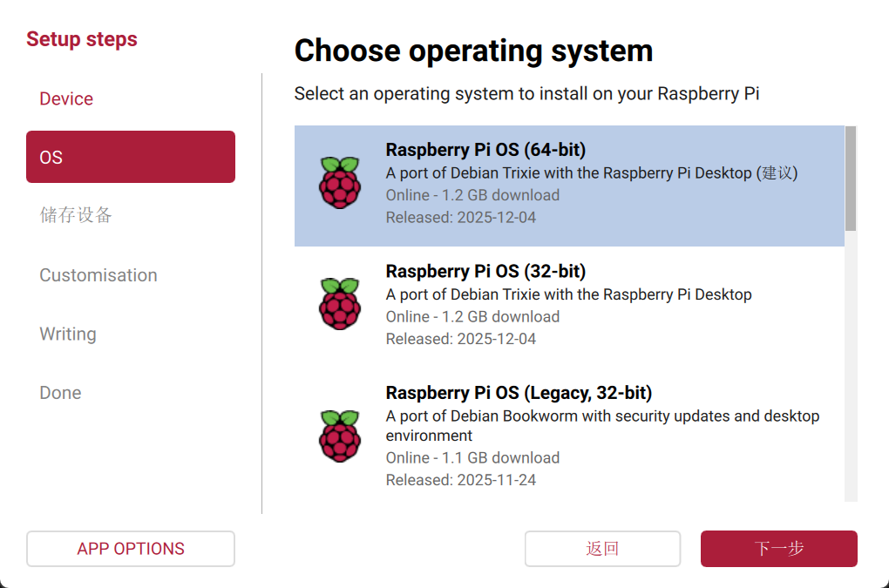Click the raspberry icon for Raspberry Pi OS (64-bit)
The image size is (889, 588).
[x=339, y=183]
